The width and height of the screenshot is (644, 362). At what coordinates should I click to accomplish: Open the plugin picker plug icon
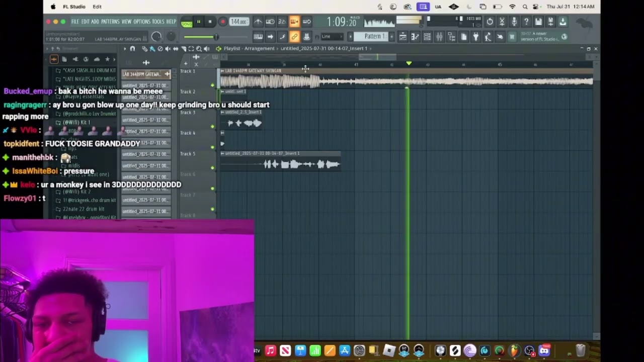pos(475,36)
